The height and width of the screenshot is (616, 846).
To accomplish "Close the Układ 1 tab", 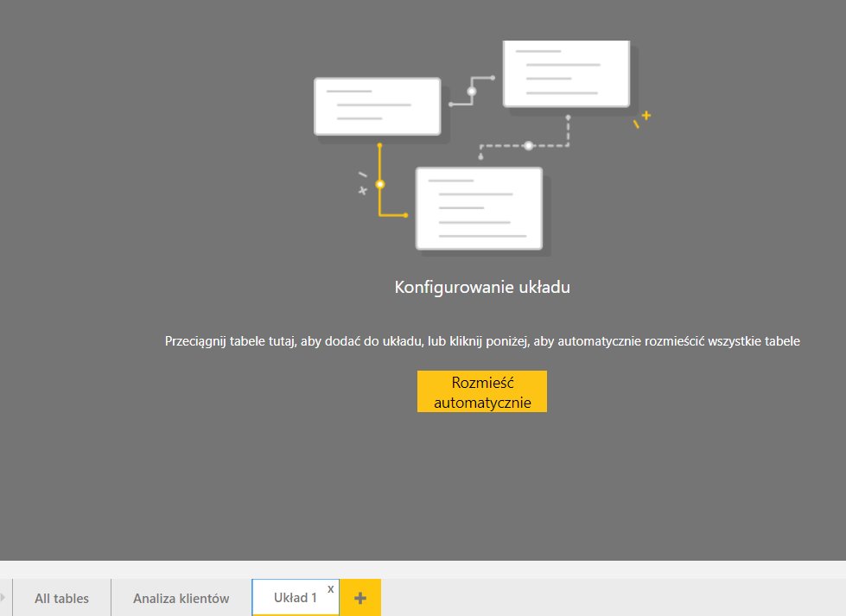I will [x=331, y=588].
